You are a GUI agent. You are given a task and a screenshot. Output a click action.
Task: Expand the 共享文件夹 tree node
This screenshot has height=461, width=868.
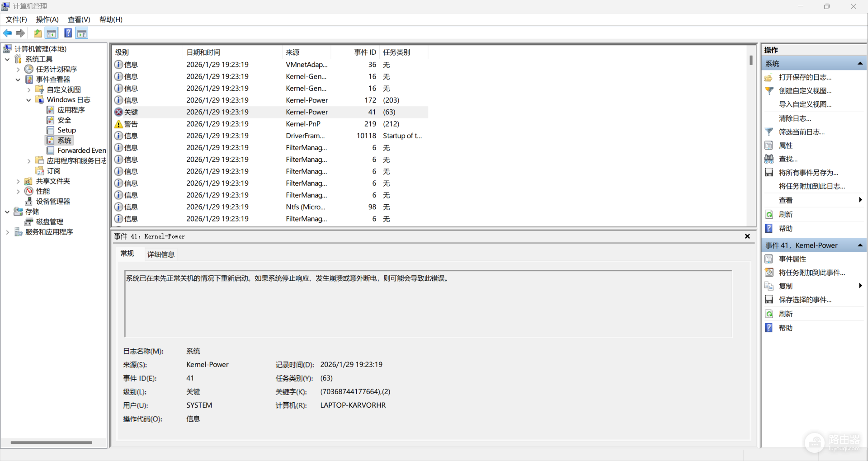pyautogui.click(x=18, y=181)
